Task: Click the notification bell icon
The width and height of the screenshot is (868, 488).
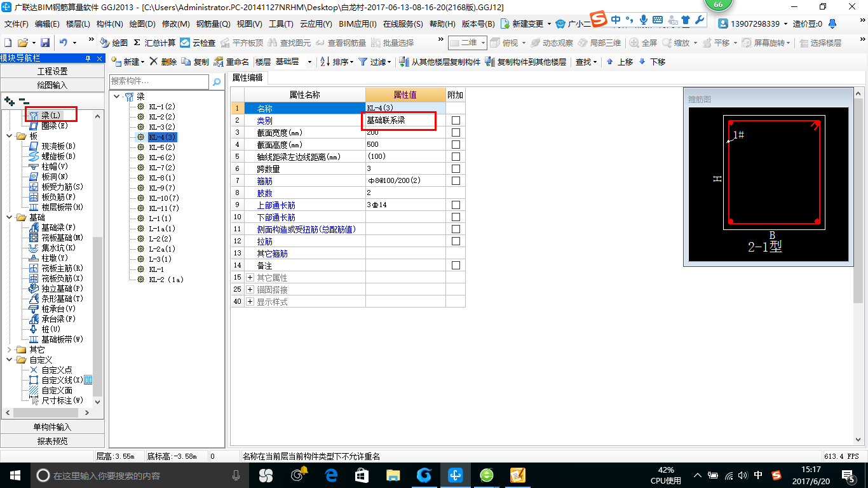Action: 832,24
